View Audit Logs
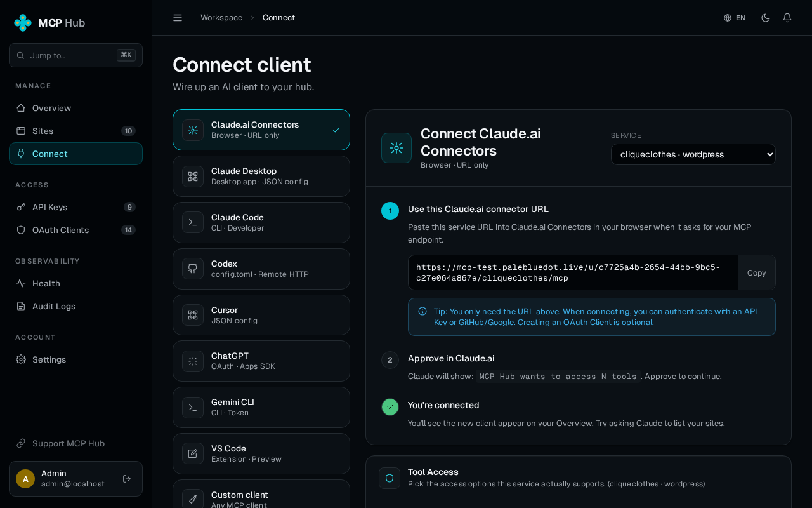 [75, 306]
